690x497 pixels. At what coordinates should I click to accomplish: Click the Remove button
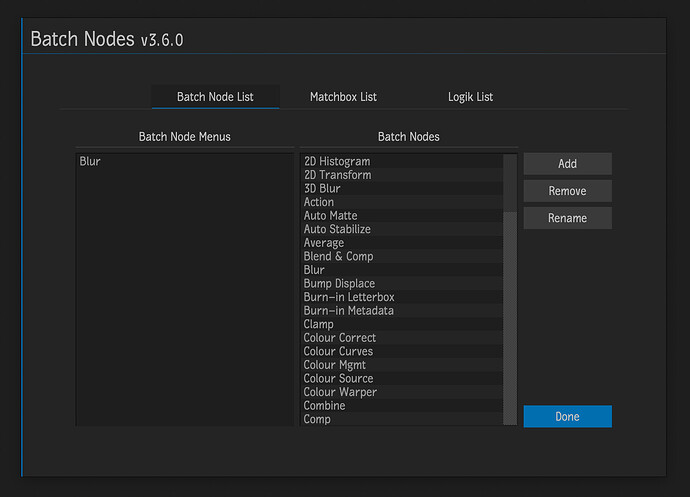point(567,191)
